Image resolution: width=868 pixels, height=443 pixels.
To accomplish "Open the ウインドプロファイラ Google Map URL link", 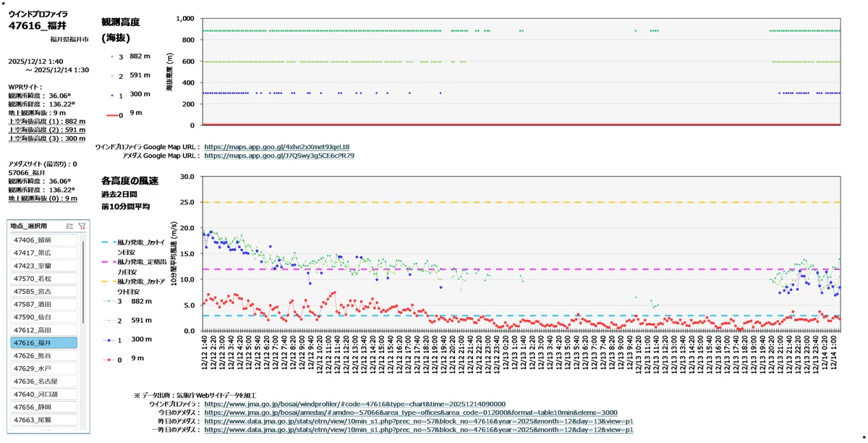I will (277, 146).
